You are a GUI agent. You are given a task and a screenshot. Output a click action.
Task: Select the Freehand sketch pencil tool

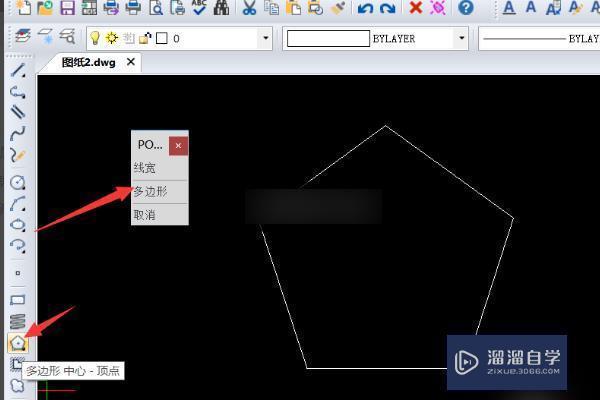click(18, 155)
